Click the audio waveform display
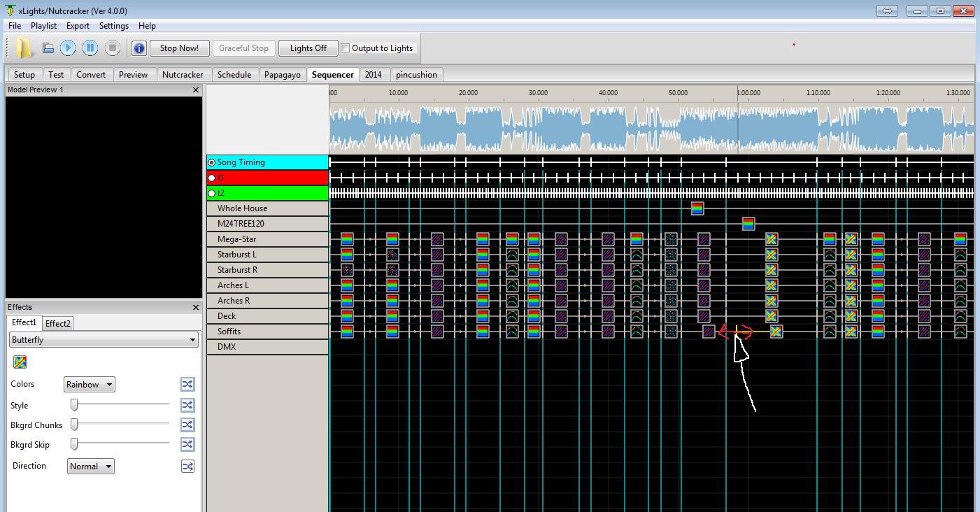 tap(651, 128)
